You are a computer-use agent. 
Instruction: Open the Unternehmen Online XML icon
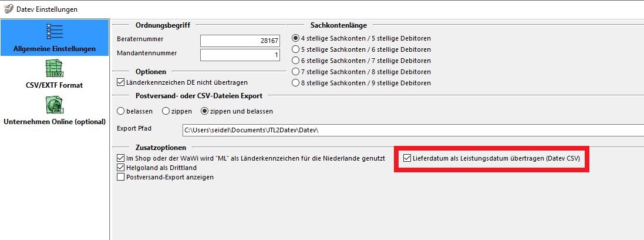(x=54, y=105)
